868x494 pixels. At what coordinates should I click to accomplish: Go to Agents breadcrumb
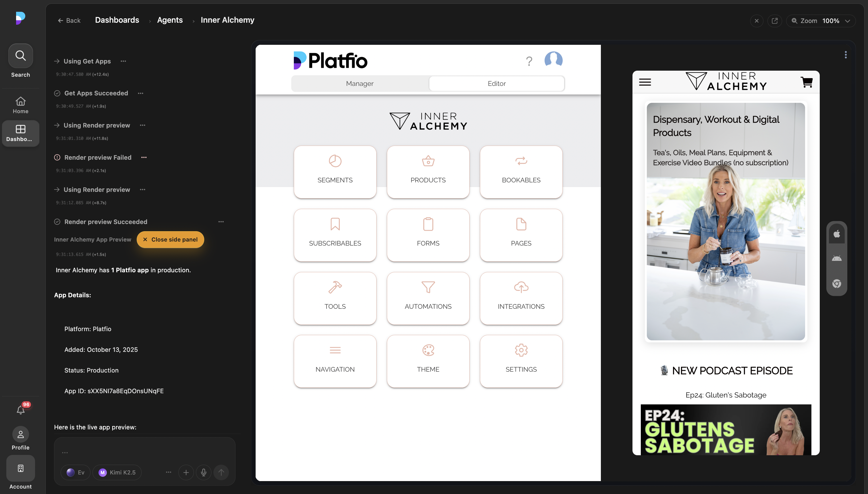[x=169, y=20]
